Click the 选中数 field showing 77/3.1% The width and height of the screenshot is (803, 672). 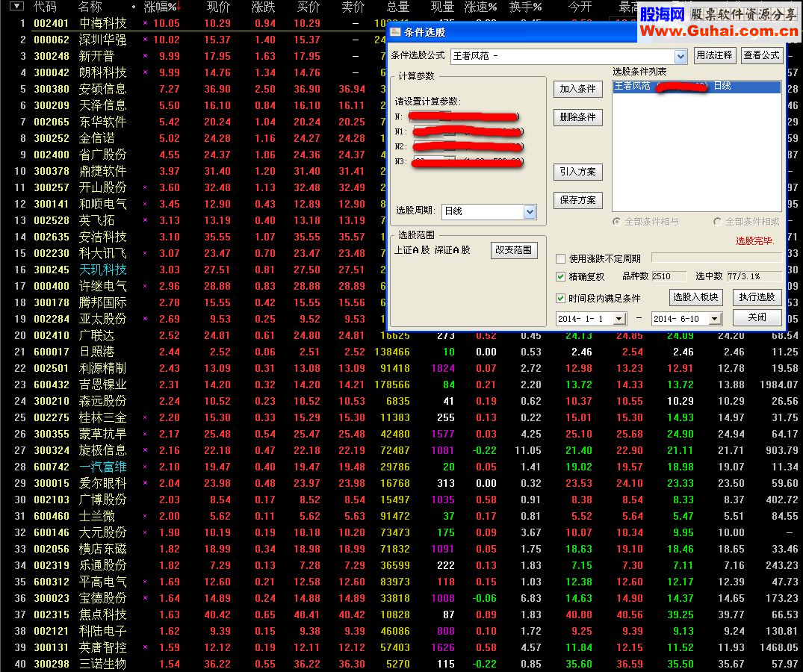point(754,276)
